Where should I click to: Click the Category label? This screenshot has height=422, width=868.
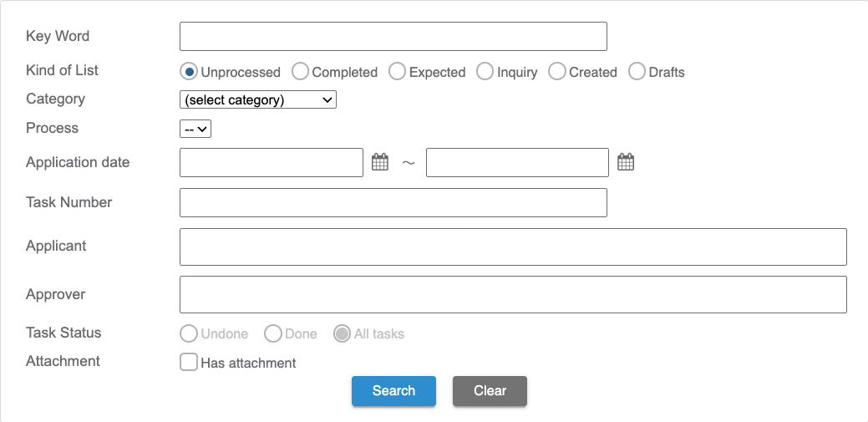click(x=55, y=99)
